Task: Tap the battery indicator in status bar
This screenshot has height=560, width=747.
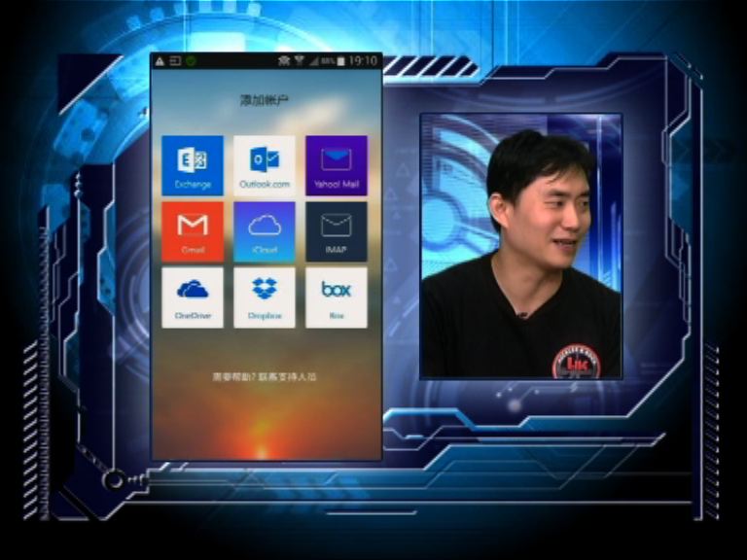Action: coord(340,61)
